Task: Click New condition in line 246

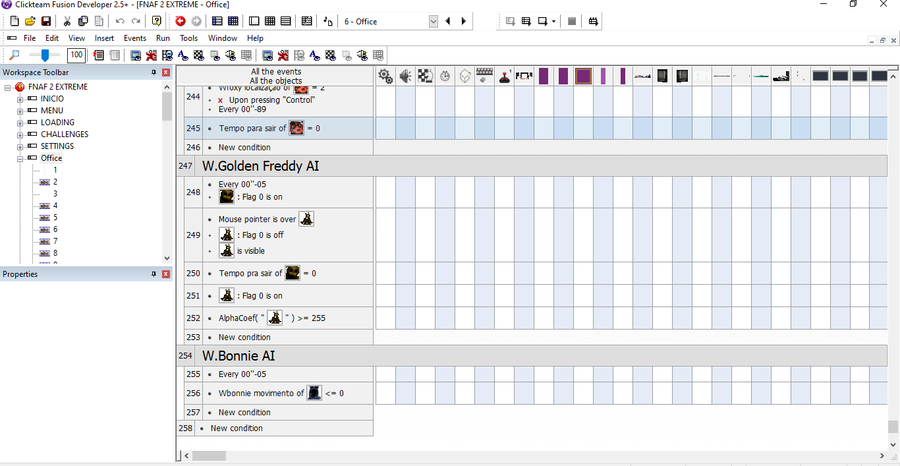Action: coord(244,147)
